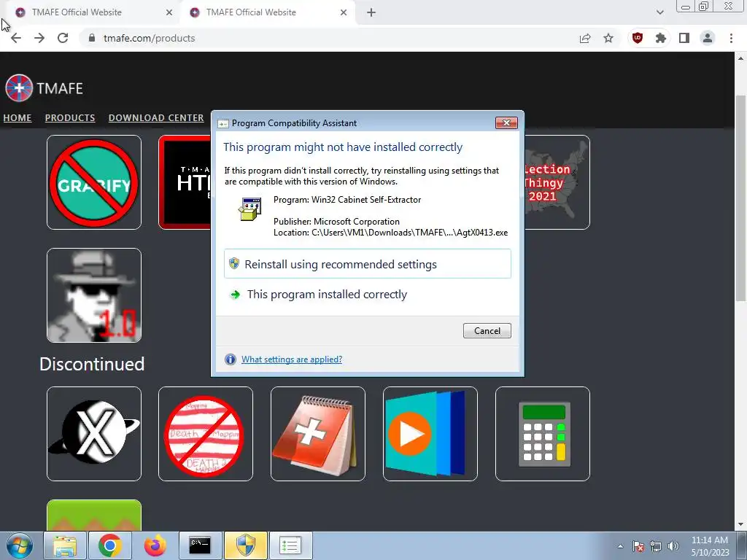The image size is (747, 560).
Task: Open the detective spy product tile
Action: click(x=94, y=295)
